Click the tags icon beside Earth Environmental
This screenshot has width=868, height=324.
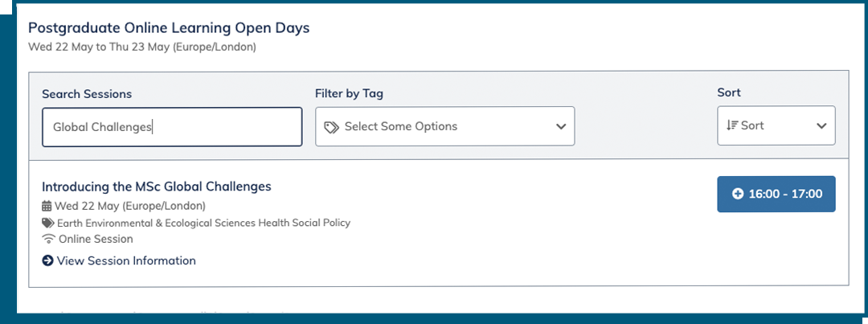coord(47,223)
